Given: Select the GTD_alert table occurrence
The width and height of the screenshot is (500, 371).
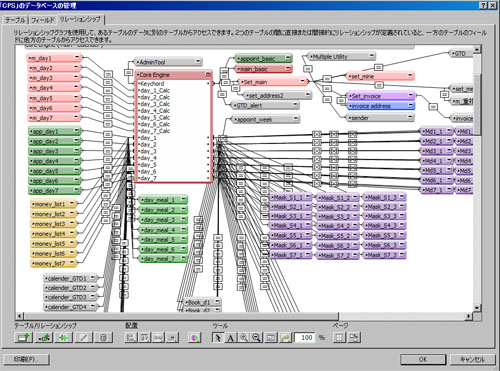Looking at the screenshot, I should (x=265, y=105).
